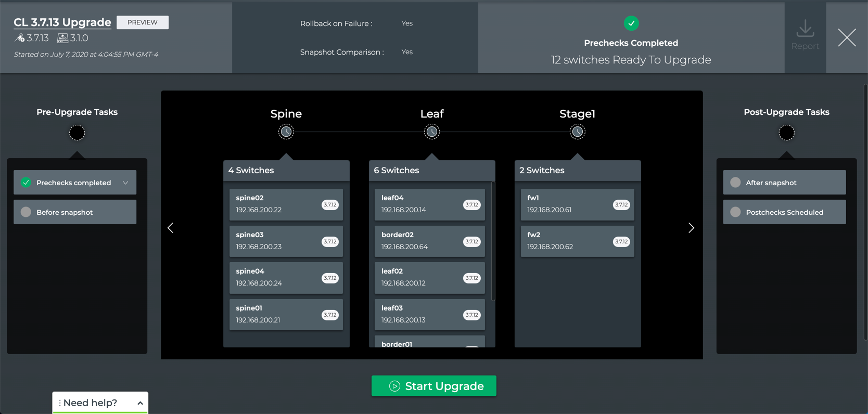
Task: Toggle the After snapshot status circle
Action: 735,183
